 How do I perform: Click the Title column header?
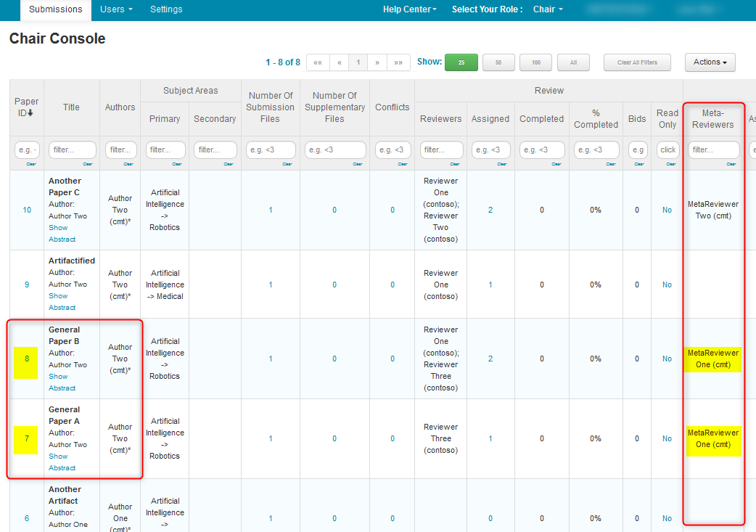click(x=71, y=107)
